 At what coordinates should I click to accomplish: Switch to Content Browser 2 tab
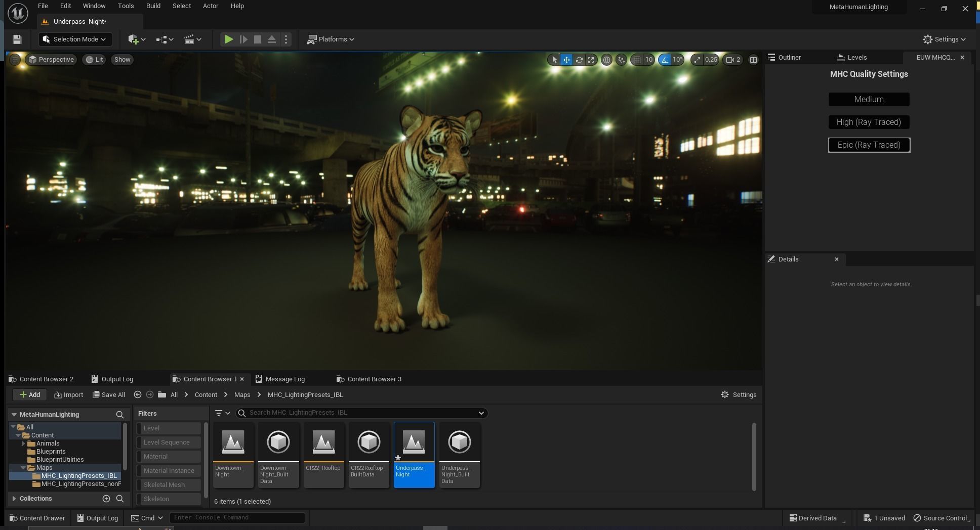(42, 379)
